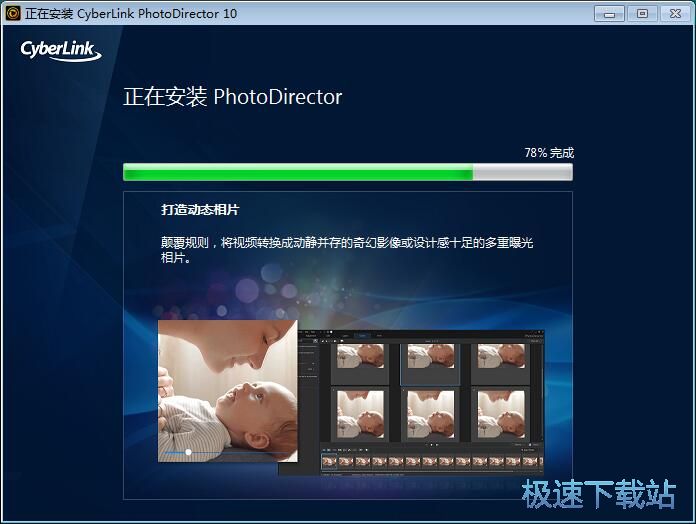Click the green installation progress bar
696x524 pixels.
(348, 172)
